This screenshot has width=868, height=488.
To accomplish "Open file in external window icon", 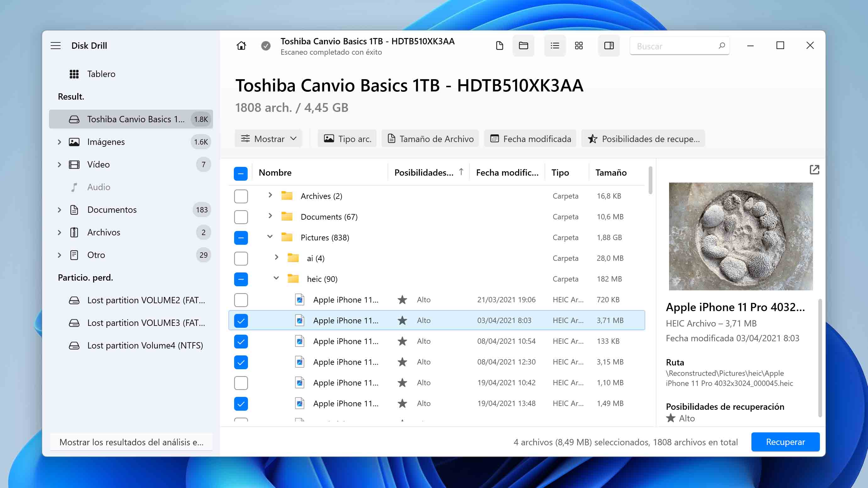I will tap(814, 169).
